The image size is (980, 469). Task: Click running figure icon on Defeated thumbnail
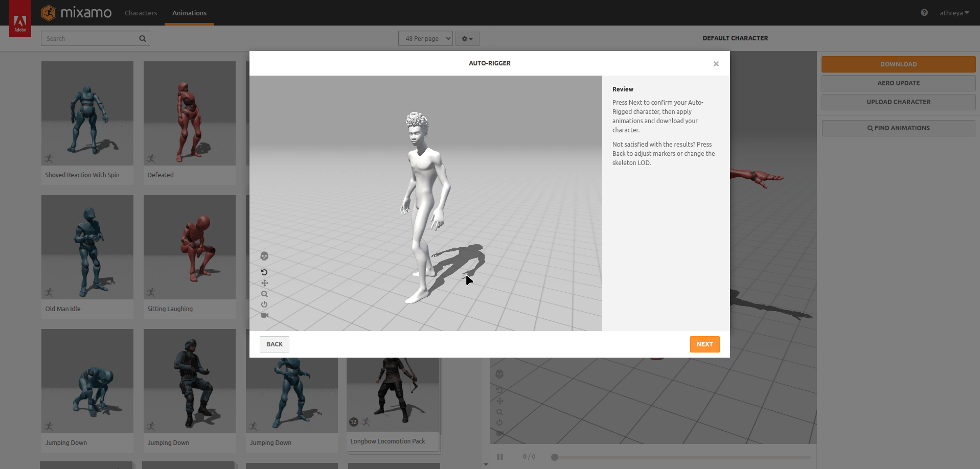point(151,159)
